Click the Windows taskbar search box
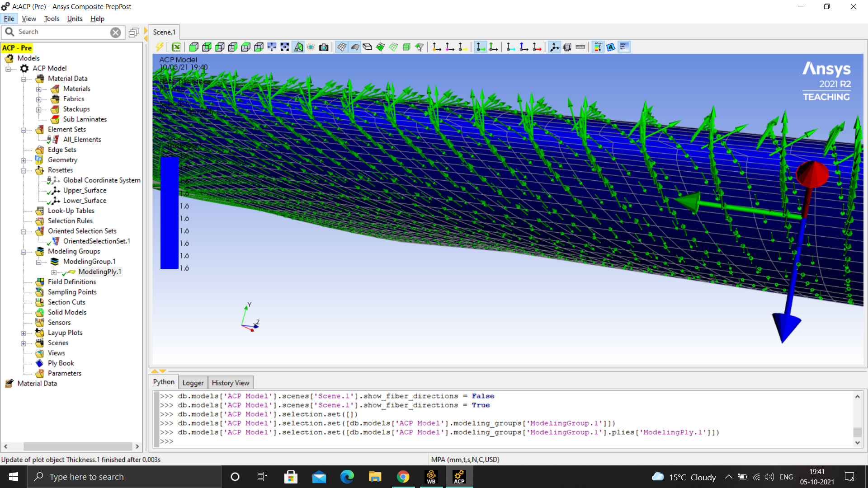The height and width of the screenshot is (488, 868). point(124,477)
